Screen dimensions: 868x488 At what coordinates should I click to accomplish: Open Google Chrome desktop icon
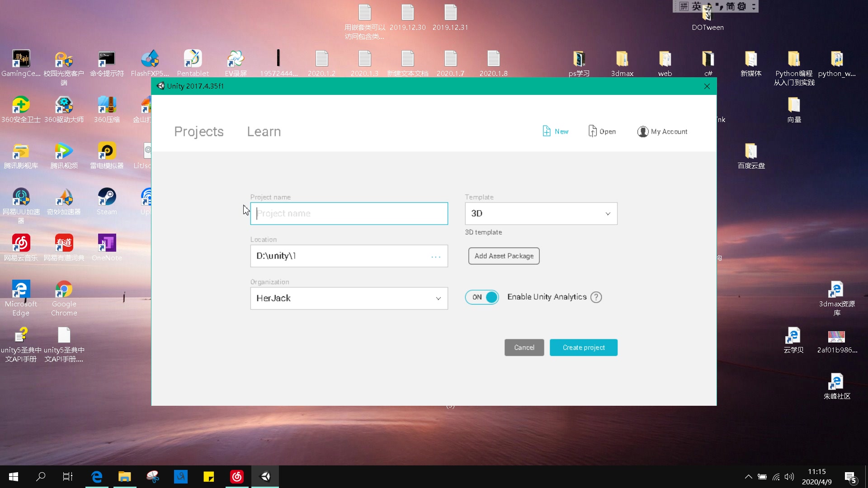(64, 290)
